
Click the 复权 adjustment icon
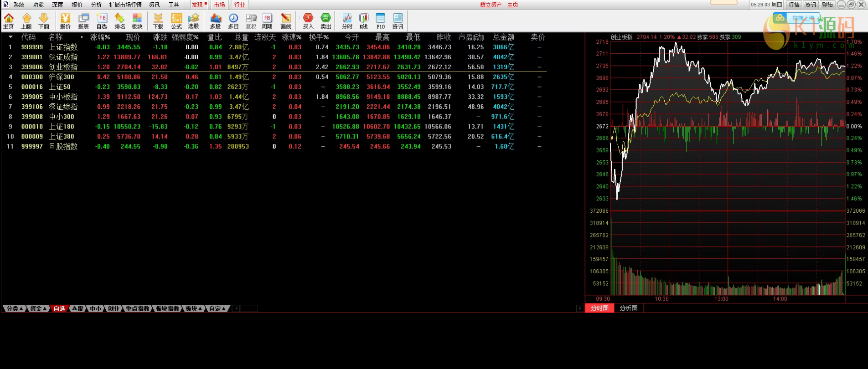[251, 21]
